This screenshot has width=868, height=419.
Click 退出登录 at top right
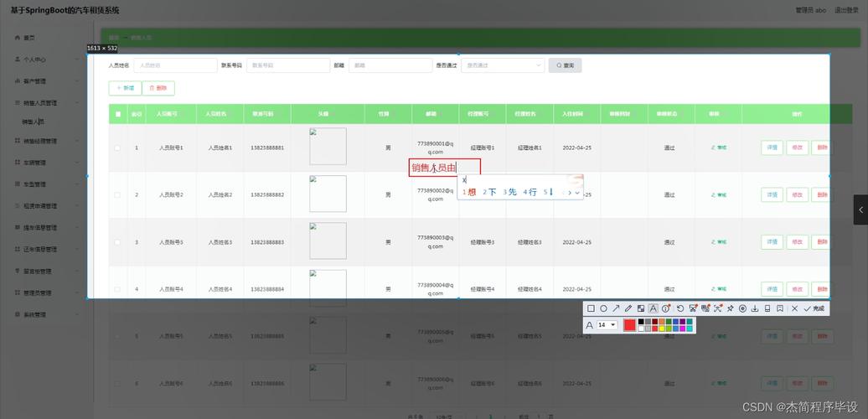(x=846, y=10)
